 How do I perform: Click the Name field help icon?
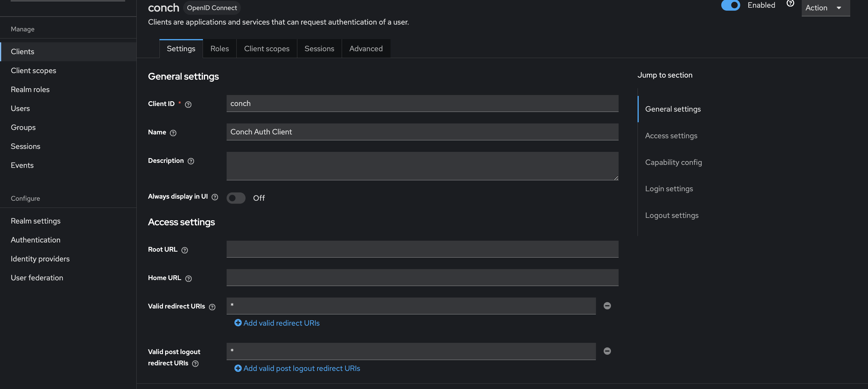[x=173, y=133]
